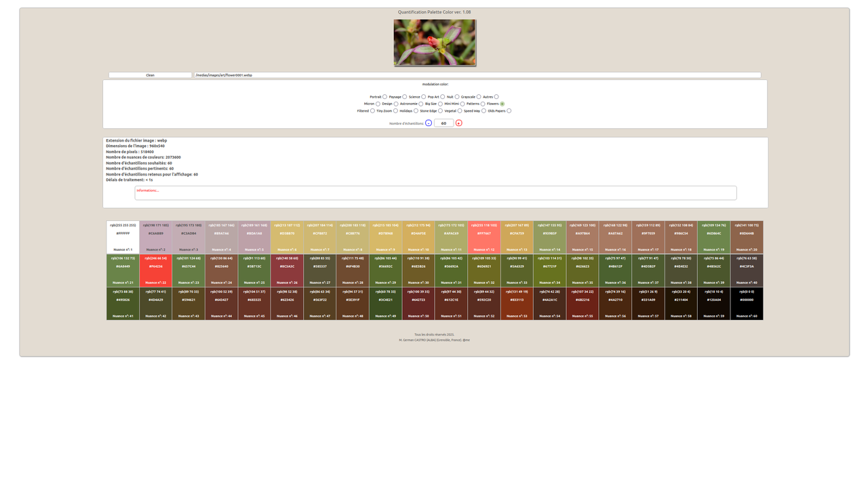
Task: Select the Patterns radio button
Action: tap(483, 104)
